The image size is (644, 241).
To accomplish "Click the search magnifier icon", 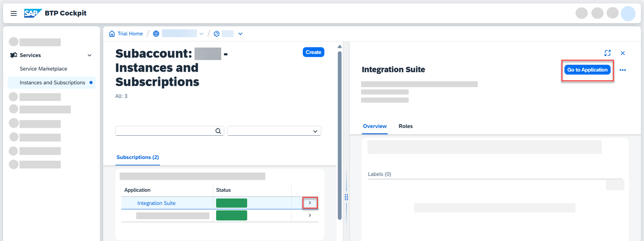I will tap(218, 131).
